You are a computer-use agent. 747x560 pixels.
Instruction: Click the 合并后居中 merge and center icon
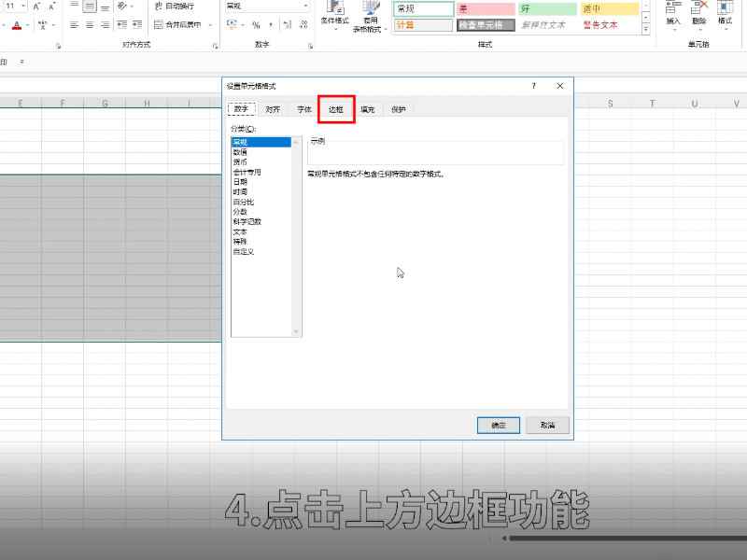(173, 25)
